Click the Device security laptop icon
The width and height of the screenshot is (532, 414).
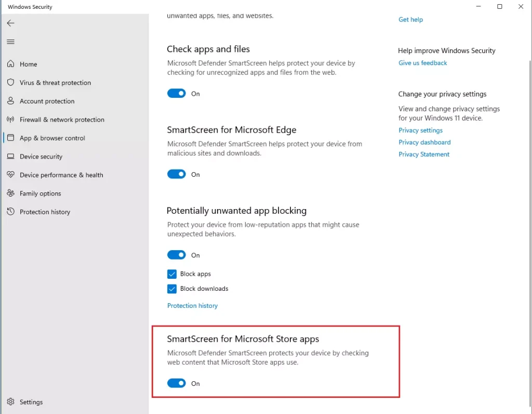pyautogui.click(x=10, y=156)
